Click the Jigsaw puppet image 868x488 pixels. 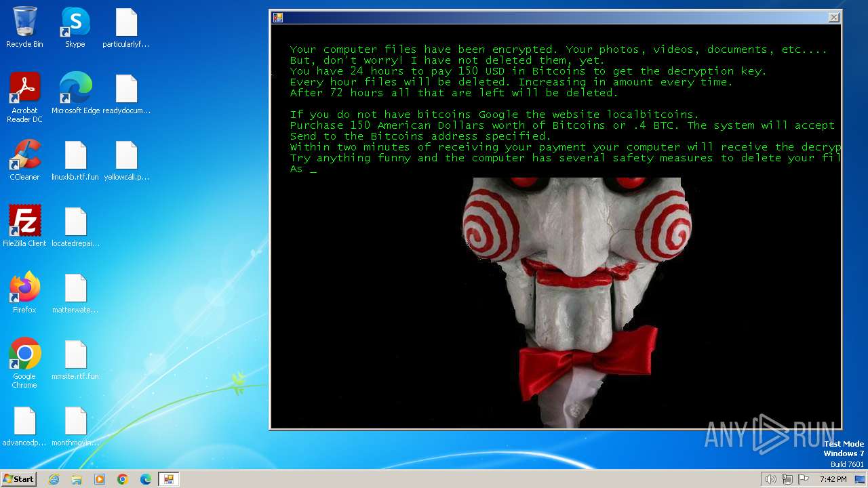576,302
